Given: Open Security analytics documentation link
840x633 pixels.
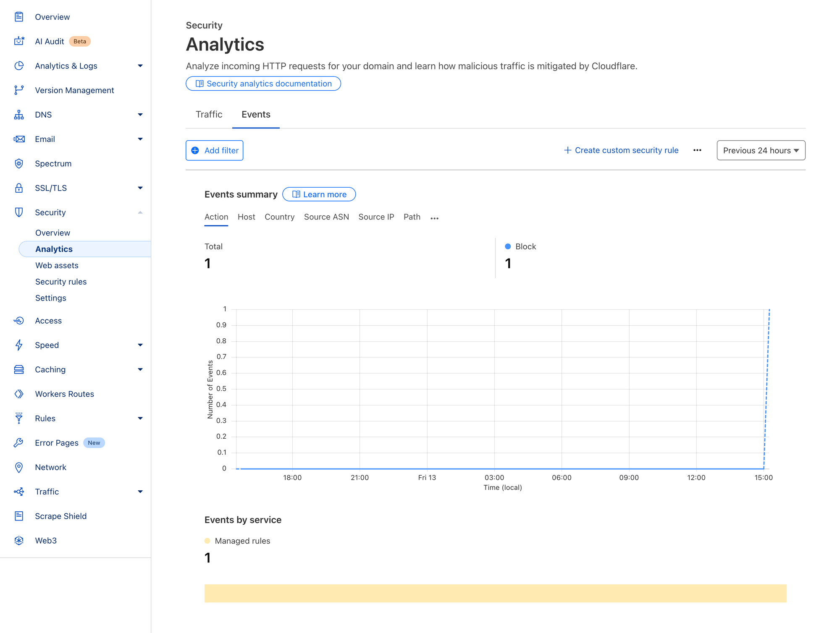Looking at the screenshot, I should [x=263, y=84].
